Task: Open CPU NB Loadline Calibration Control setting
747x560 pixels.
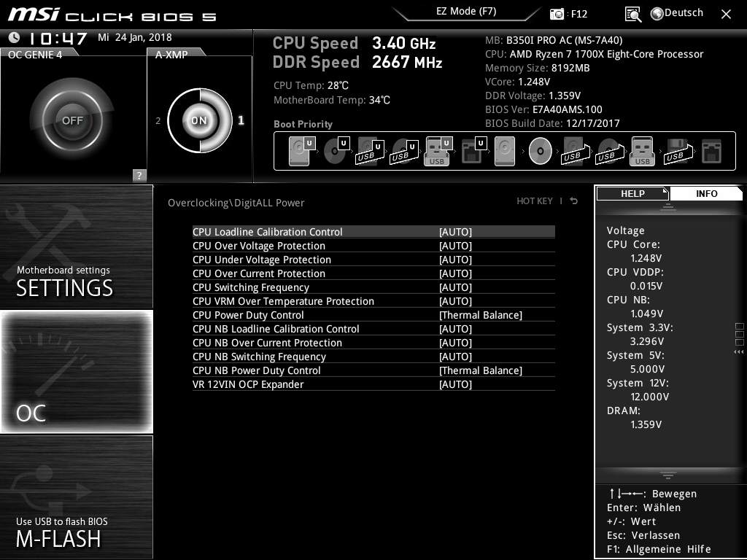Action: (x=373, y=329)
